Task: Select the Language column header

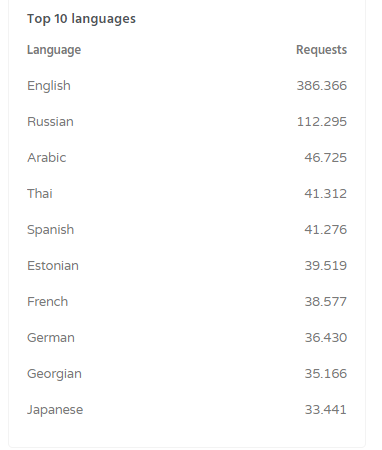Action: pyautogui.click(x=54, y=50)
